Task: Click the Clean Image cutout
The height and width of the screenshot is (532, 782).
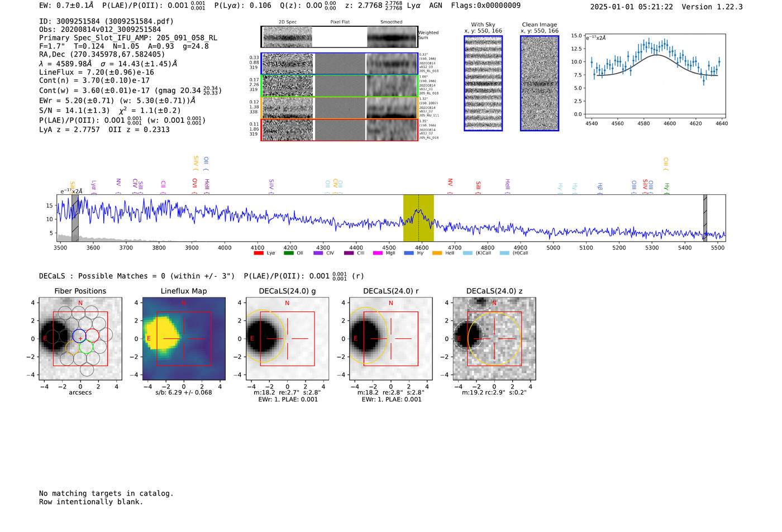Action: pyautogui.click(x=540, y=83)
